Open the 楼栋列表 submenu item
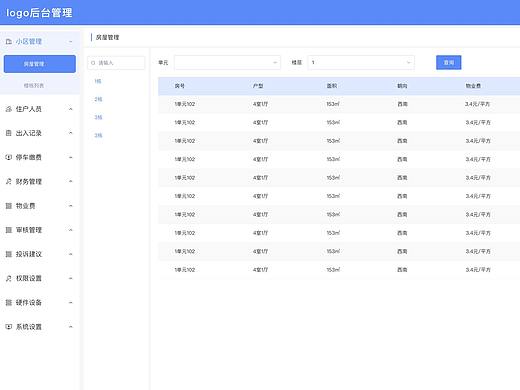This screenshot has height=390, width=520. click(x=34, y=86)
